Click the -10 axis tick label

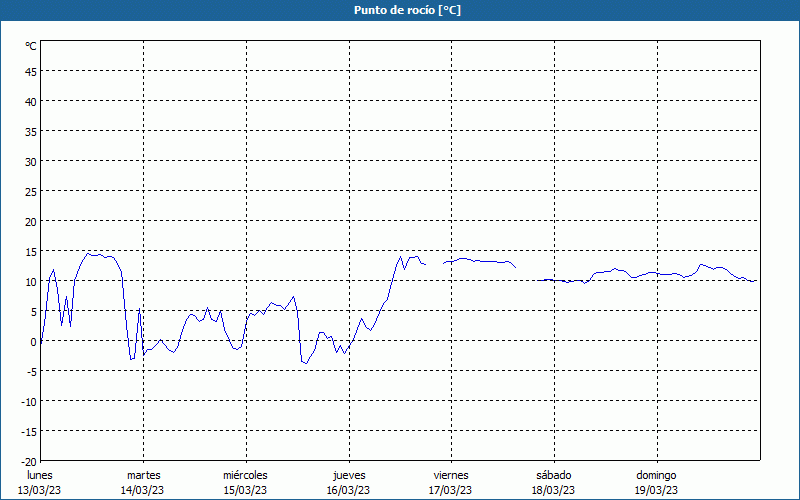point(29,402)
